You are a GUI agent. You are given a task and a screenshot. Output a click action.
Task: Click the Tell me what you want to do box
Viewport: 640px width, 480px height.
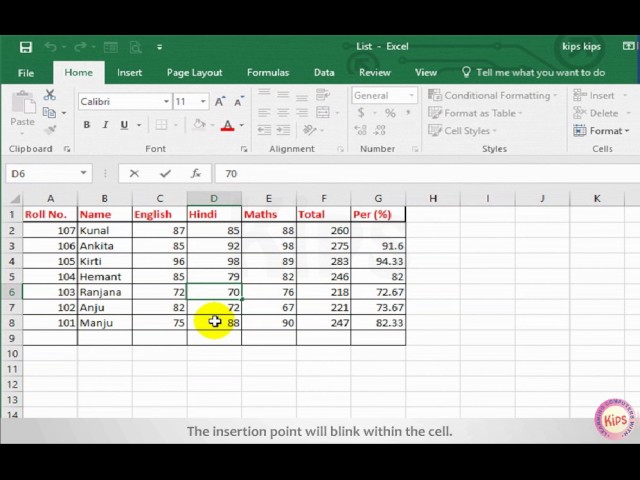tap(533, 73)
